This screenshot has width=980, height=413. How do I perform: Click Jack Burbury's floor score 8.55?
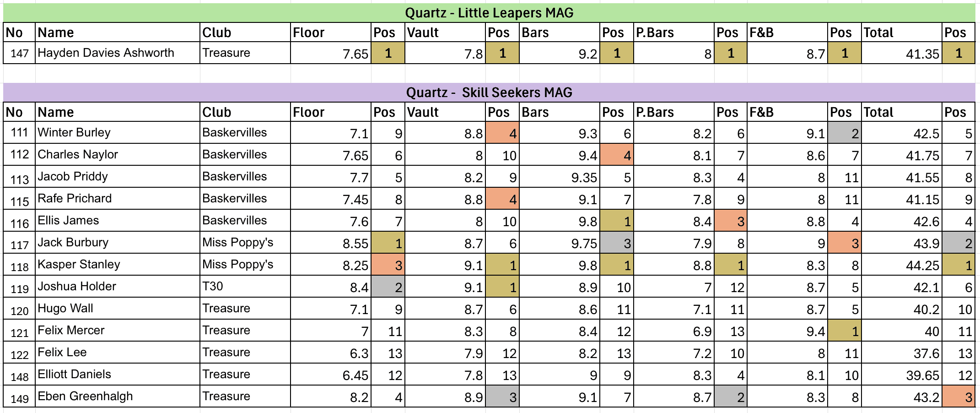pyautogui.click(x=331, y=243)
